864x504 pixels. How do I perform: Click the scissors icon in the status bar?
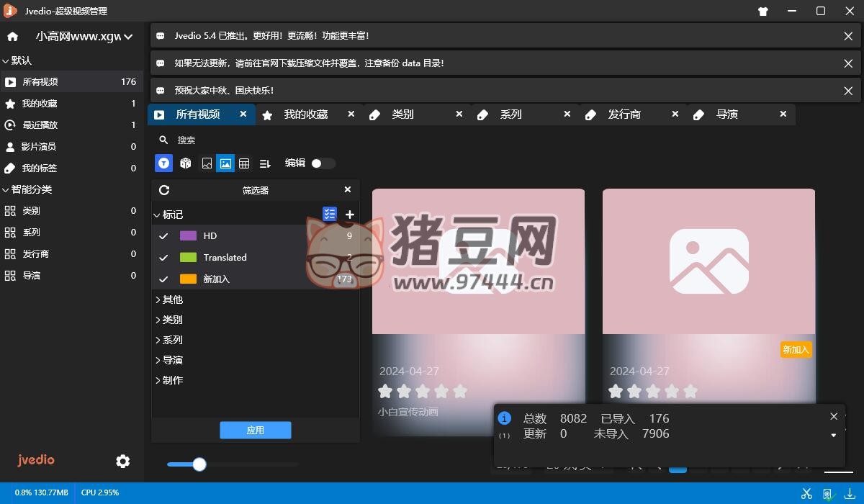pyautogui.click(x=806, y=493)
